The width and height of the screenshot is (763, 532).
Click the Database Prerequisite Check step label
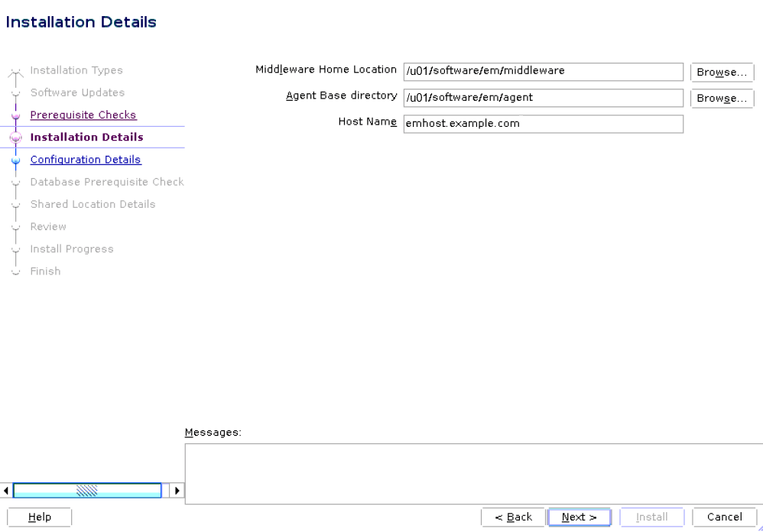coord(107,182)
